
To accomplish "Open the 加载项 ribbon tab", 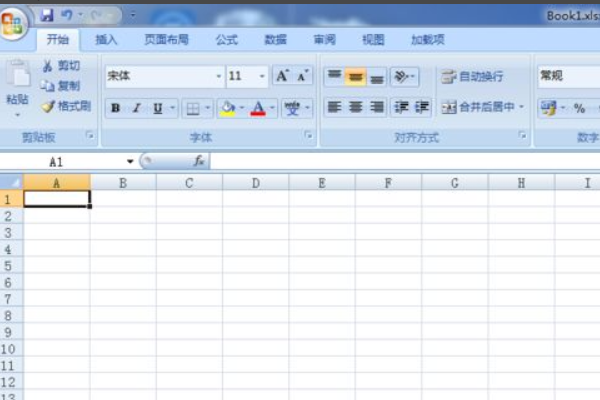I will (x=428, y=39).
